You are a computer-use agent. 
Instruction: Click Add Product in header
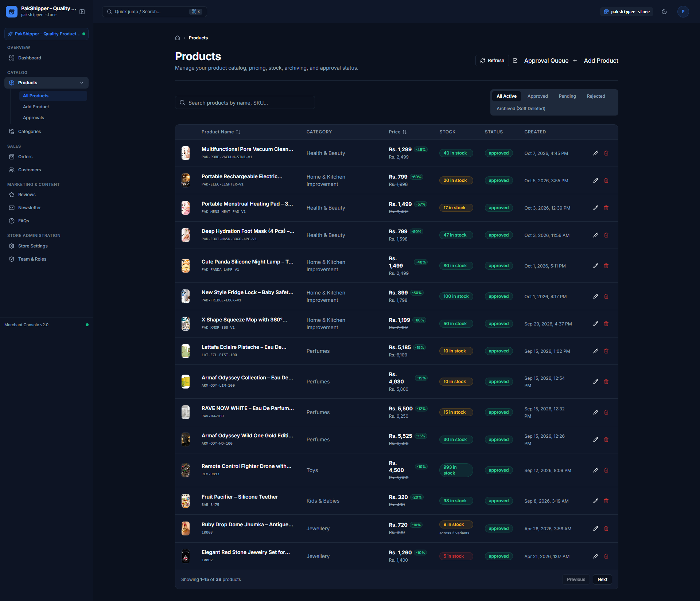pyautogui.click(x=595, y=61)
